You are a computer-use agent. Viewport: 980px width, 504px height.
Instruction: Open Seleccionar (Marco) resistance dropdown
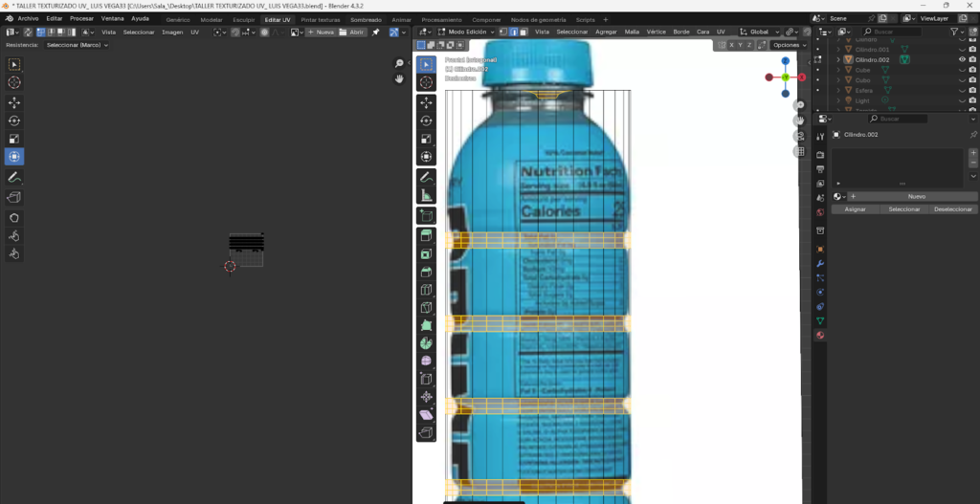tap(78, 45)
